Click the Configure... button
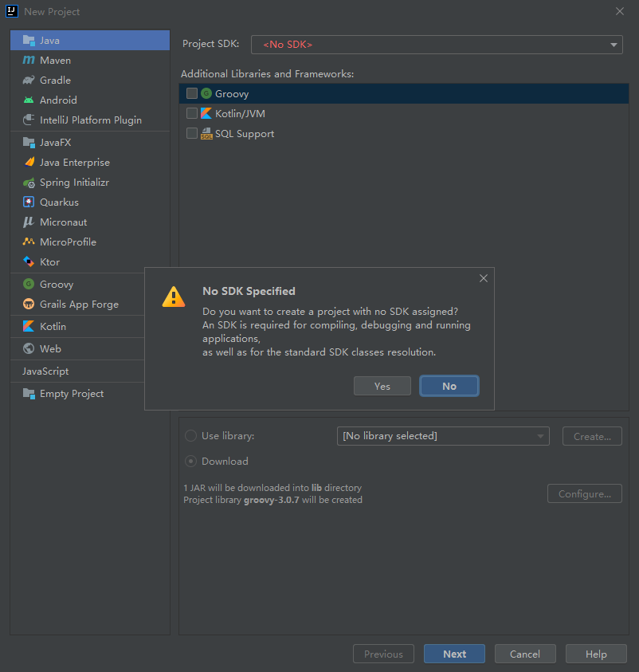This screenshot has width=639, height=672. click(x=585, y=493)
